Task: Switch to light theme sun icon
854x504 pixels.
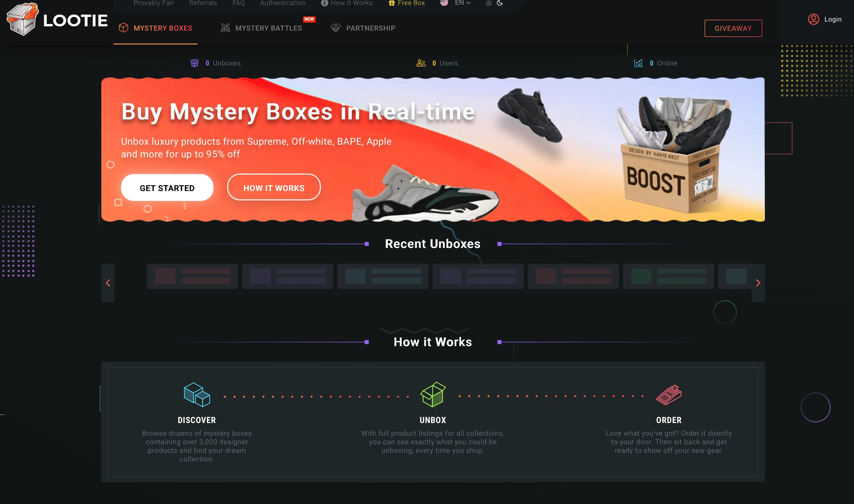Action: click(x=489, y=3)
